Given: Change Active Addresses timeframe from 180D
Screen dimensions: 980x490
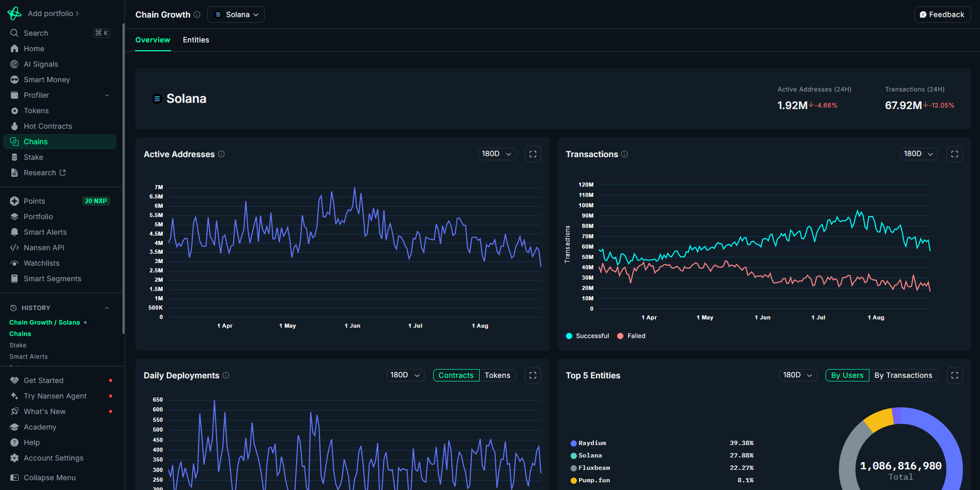Looking at the screenshot, I should pyautogui.click(x=496, y=154).
